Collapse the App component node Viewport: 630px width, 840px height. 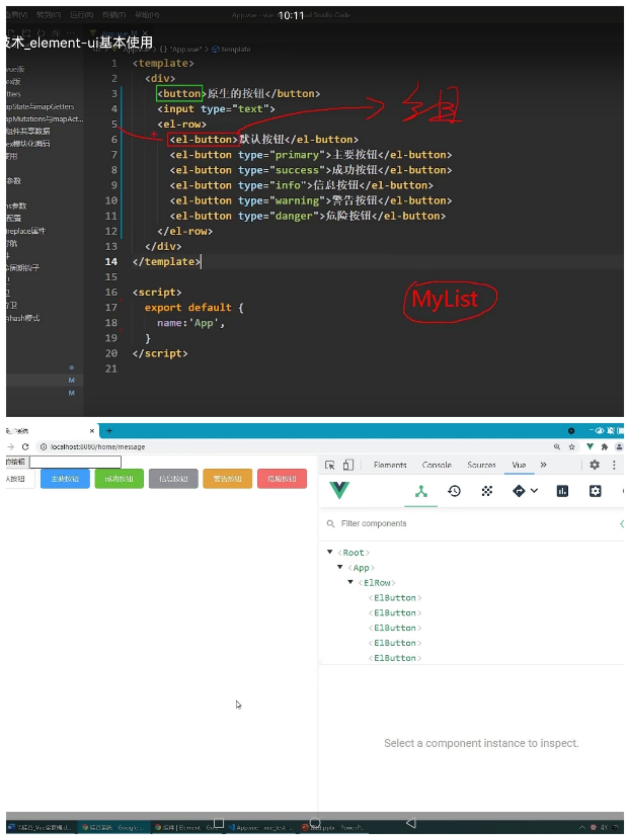[340, 567]
